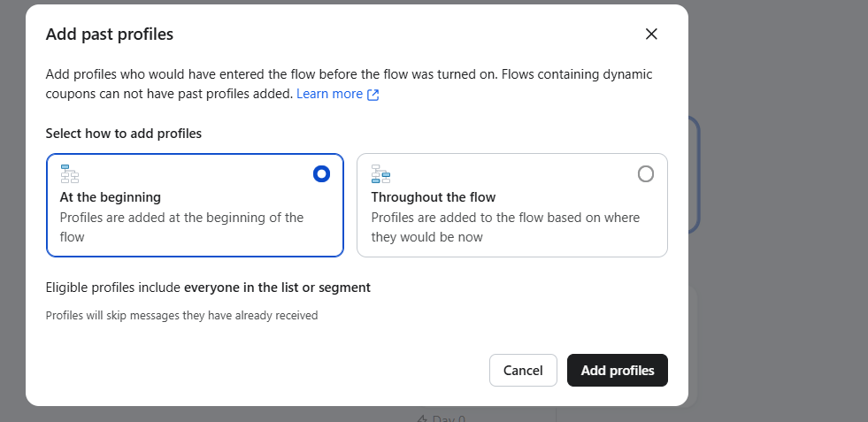Confirm with the Add profiles button
Viewport: 868px width, 422px height.
(x=617, y=371)
